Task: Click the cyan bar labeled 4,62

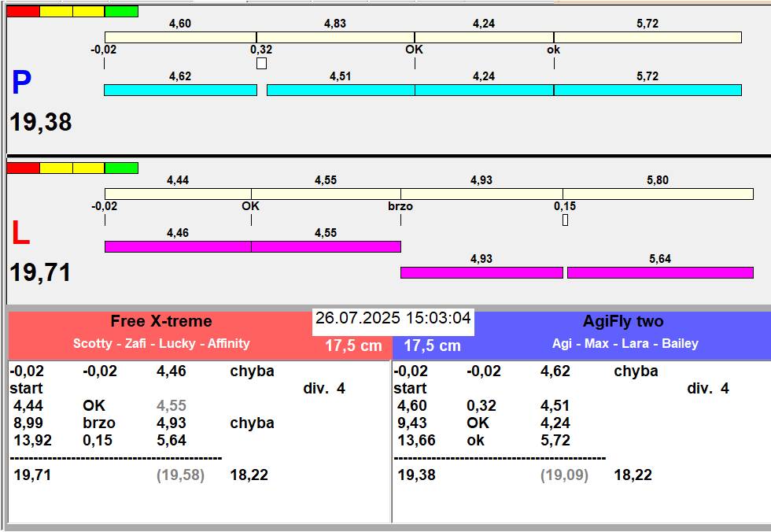Action: 180,90
